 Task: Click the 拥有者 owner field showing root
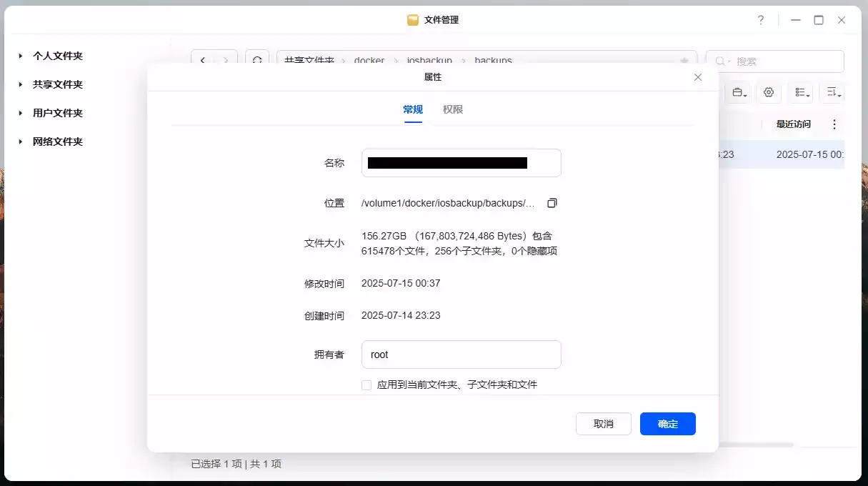click(x=462, y=354)
